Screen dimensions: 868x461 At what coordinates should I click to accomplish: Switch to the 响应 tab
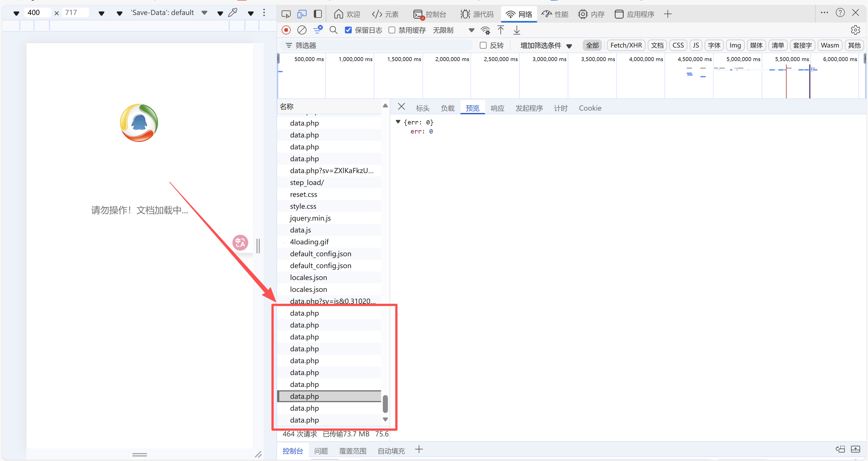[497, 108]
